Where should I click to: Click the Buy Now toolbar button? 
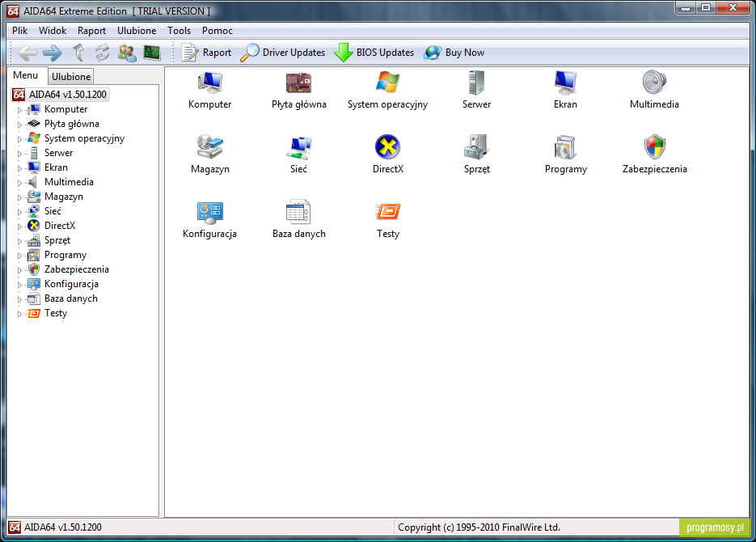454,53
